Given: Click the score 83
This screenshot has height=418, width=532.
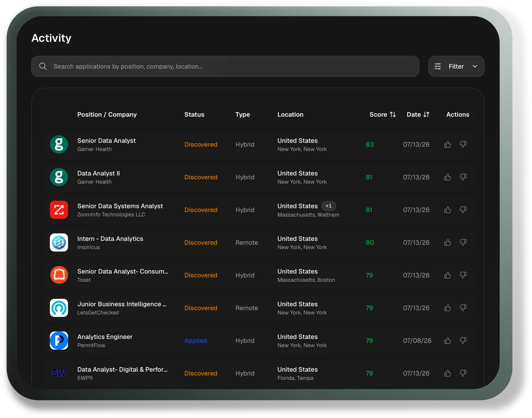Looking at the screenshot, I should [x=370, y=145].
